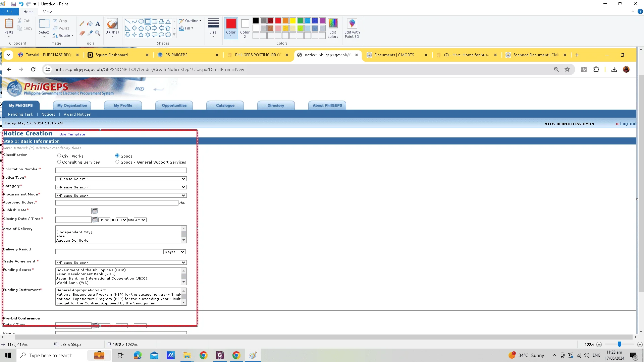Pick the black color from the palette

pos(256,21)
